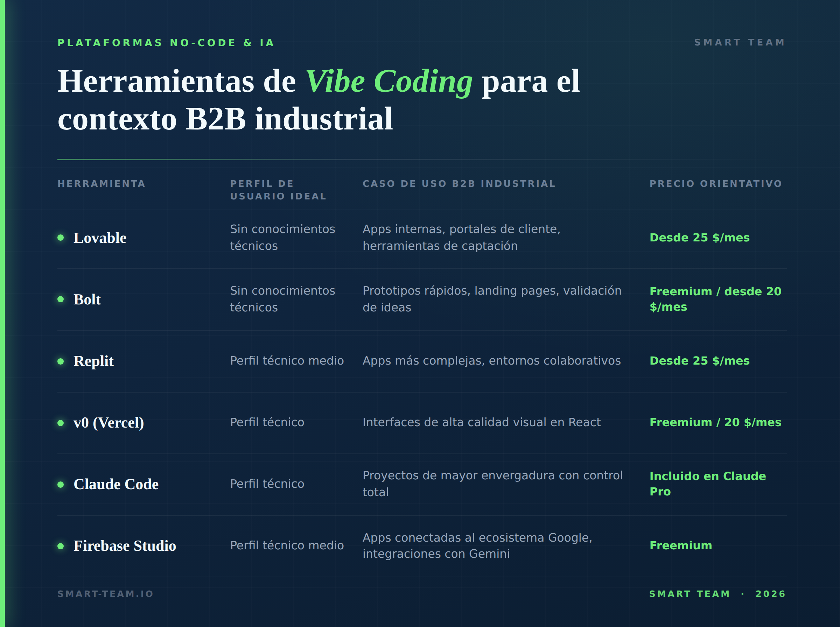Screen dimensions: 840x627
Task: Click Bolt's 'Sin conocimientos técnicos' profile
Action: tap(282, 299)
